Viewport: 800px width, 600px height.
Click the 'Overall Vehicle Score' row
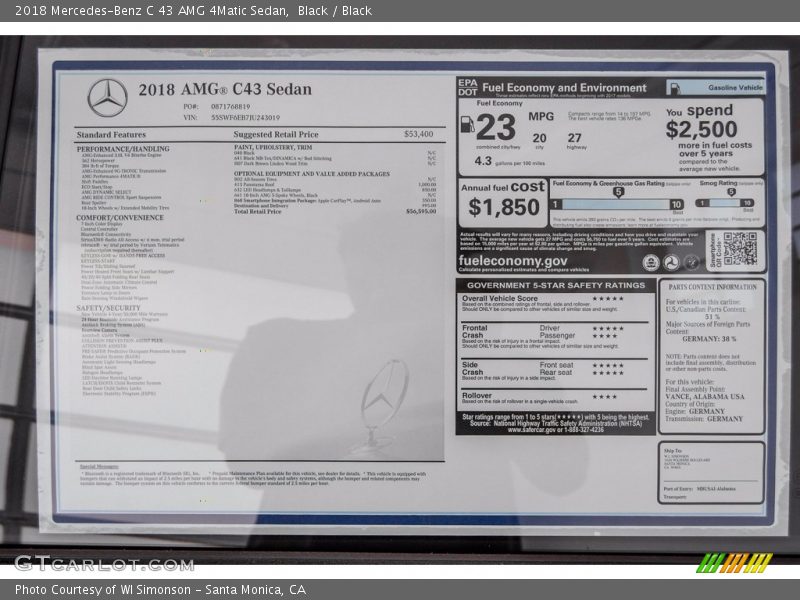[555, 304]
